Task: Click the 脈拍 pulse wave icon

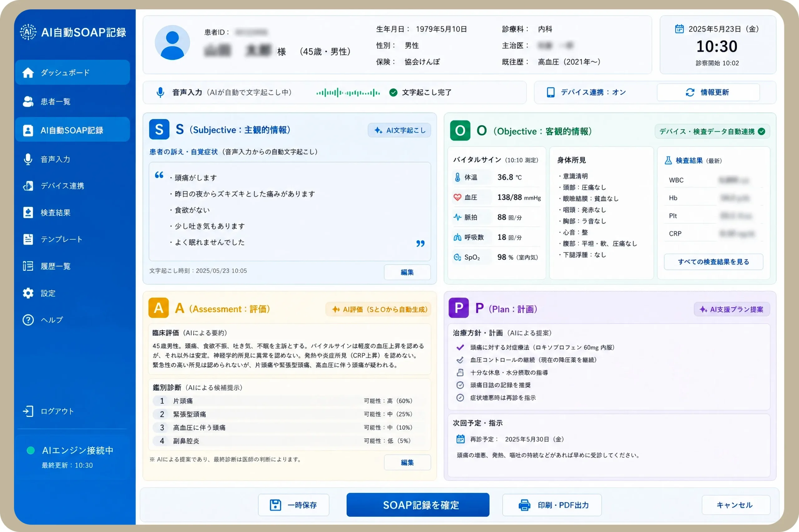Action: [x=457, y=217]
